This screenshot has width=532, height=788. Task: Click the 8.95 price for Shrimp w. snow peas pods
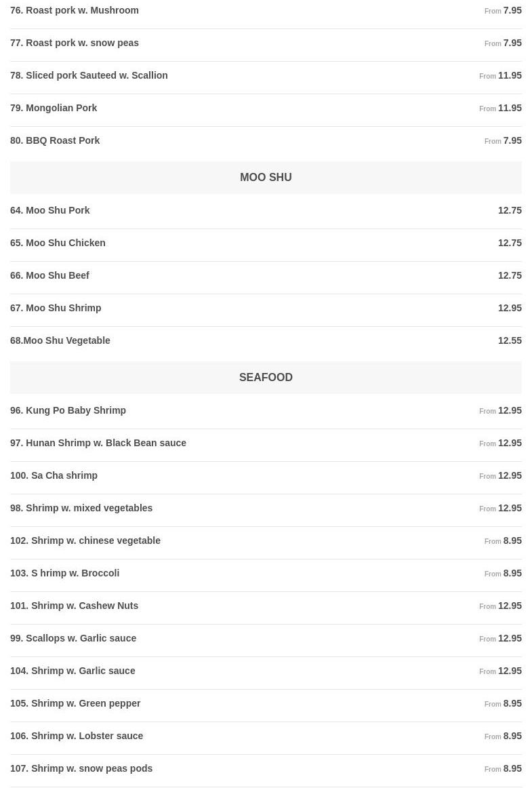coord(512,769)
